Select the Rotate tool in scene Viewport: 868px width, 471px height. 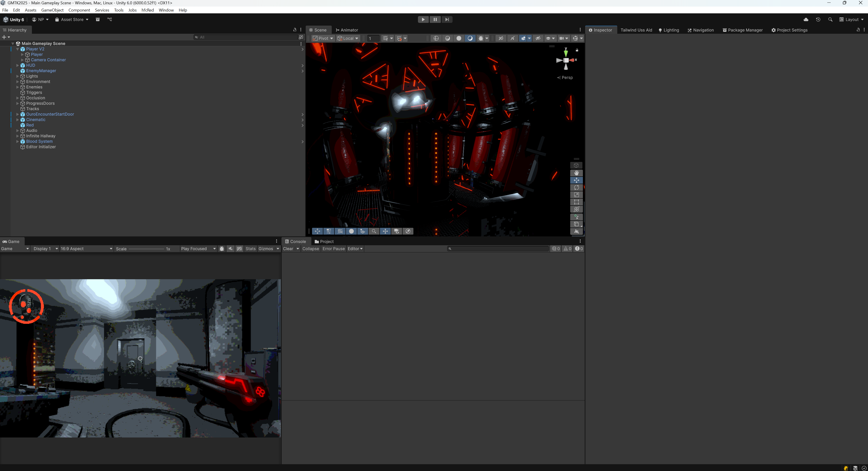tap(576, 187)
